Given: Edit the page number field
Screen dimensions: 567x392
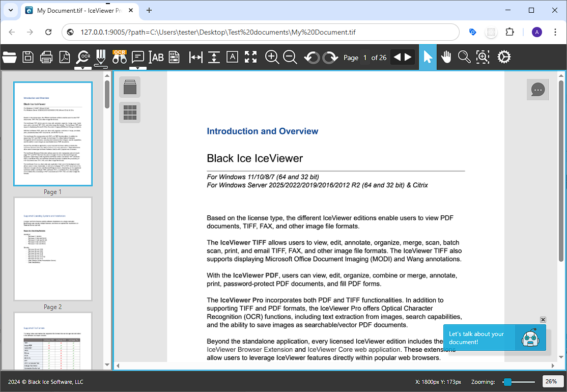Looking at the screenshot, I should (x=365, y=58).
